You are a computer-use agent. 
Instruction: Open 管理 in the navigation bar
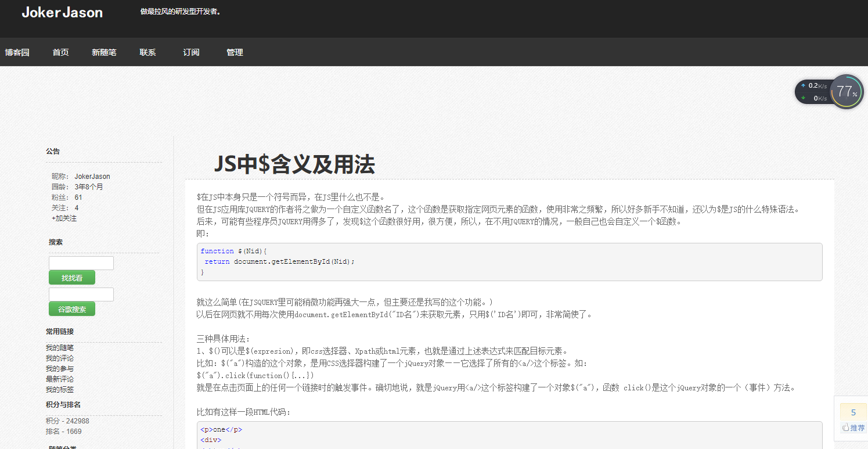(x=235, y=52)
